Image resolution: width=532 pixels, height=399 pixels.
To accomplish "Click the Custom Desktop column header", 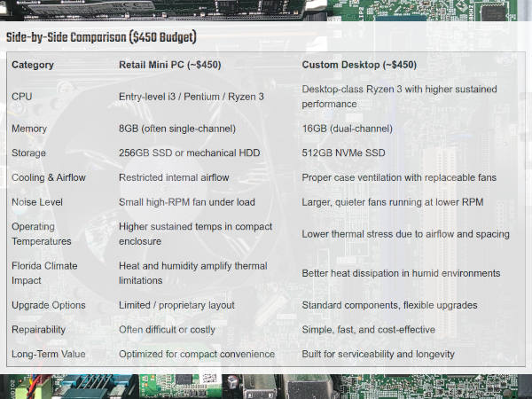I will [359, 65].
